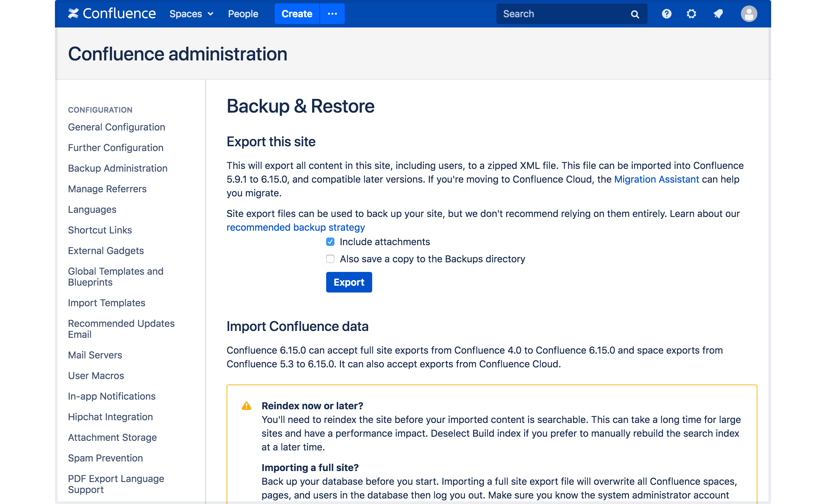Screen dimensions: 824x504
Task: Click the recommended backup strategy link
Action: tap(296, 226)
